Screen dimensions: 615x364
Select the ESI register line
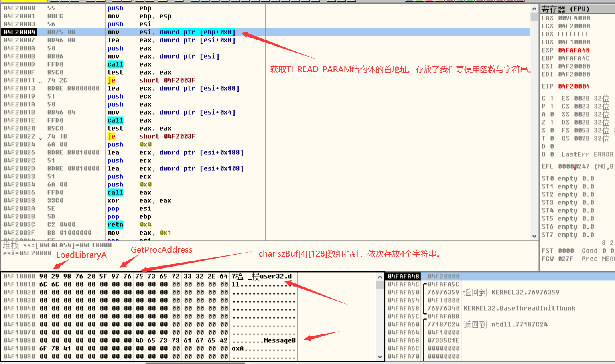pyautogui.click(x=566, y=66)
